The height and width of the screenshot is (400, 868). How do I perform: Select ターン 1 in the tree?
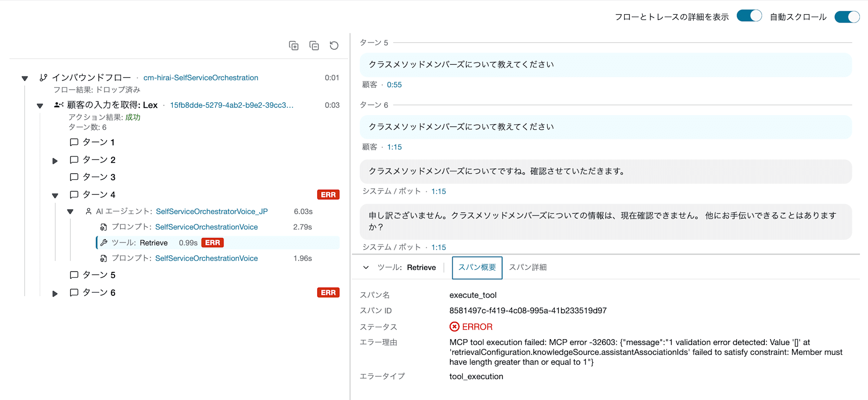[x=99, y=142]
